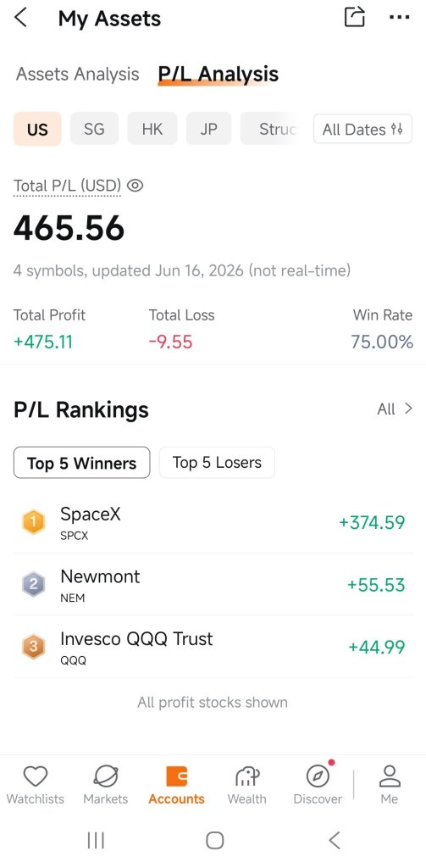Viewport: 426px width, 868px height.
Task: Tap the back arrow beside My Assets
Action: tap(20, 18)
